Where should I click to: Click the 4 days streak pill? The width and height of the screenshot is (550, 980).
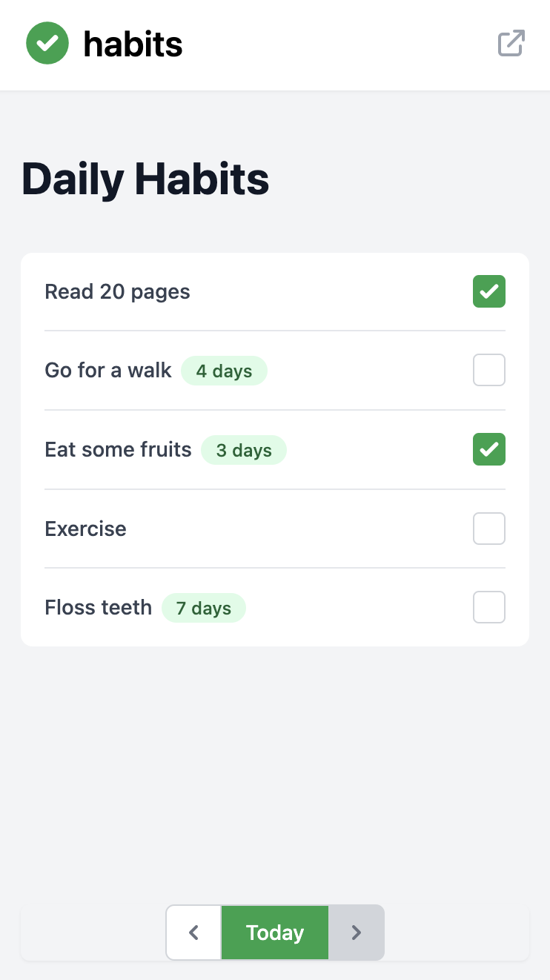[x=224, y=371]
